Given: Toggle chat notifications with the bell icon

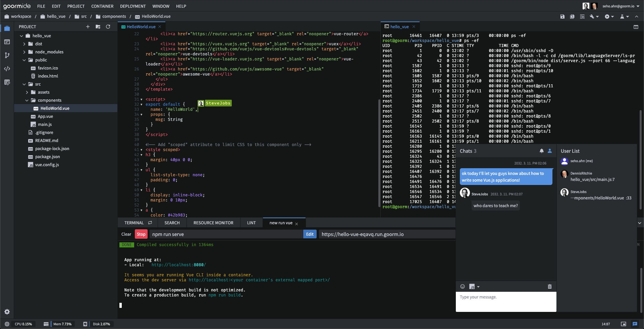Looking at the screenshot, I should click(542, 151).
